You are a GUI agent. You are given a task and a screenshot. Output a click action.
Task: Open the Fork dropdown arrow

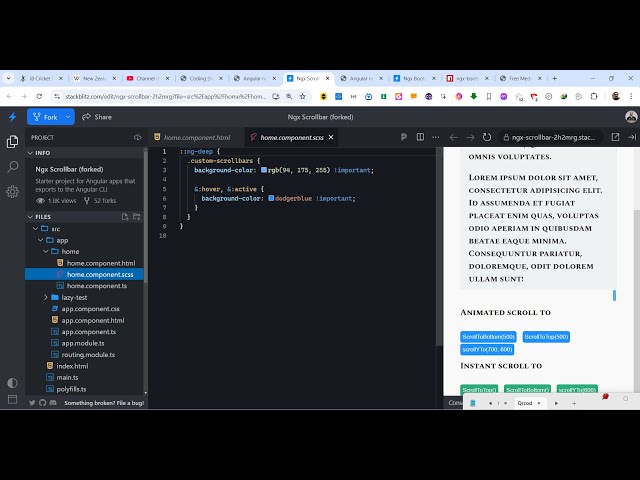pyautogui.click(x=68, y=117)
